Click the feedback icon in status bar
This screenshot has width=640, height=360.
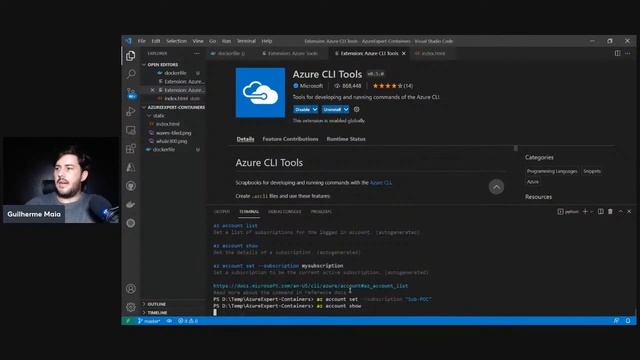(616, 321)
